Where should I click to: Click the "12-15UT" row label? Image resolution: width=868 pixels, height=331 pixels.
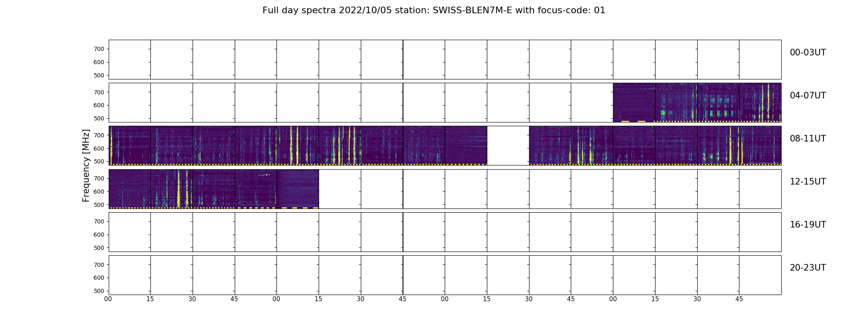point(808,182)
